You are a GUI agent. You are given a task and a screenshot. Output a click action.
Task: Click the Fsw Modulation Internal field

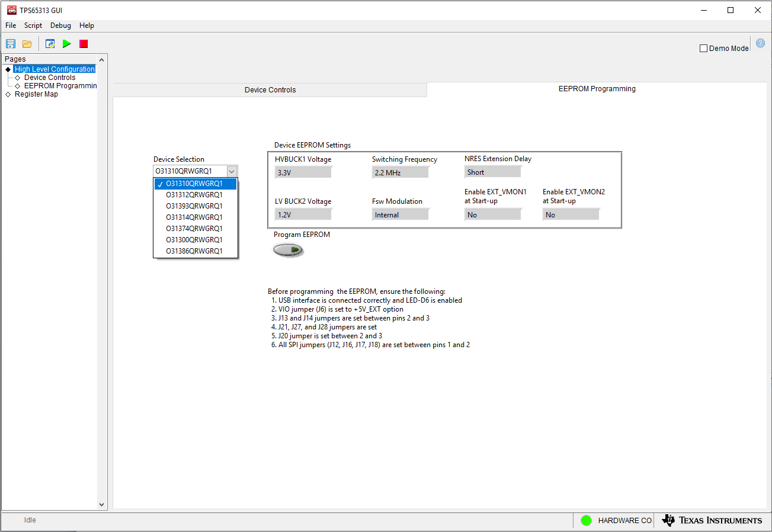point(401,214)
